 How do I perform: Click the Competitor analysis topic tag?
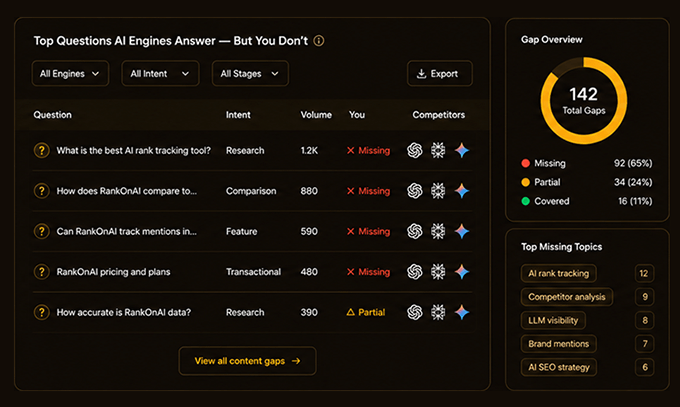coord(567,297)
